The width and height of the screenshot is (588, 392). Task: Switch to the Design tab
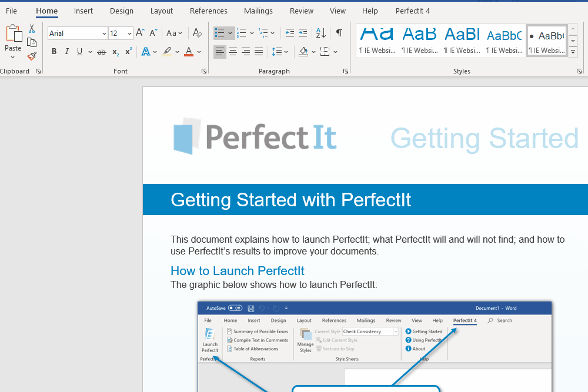click(122, 11)
